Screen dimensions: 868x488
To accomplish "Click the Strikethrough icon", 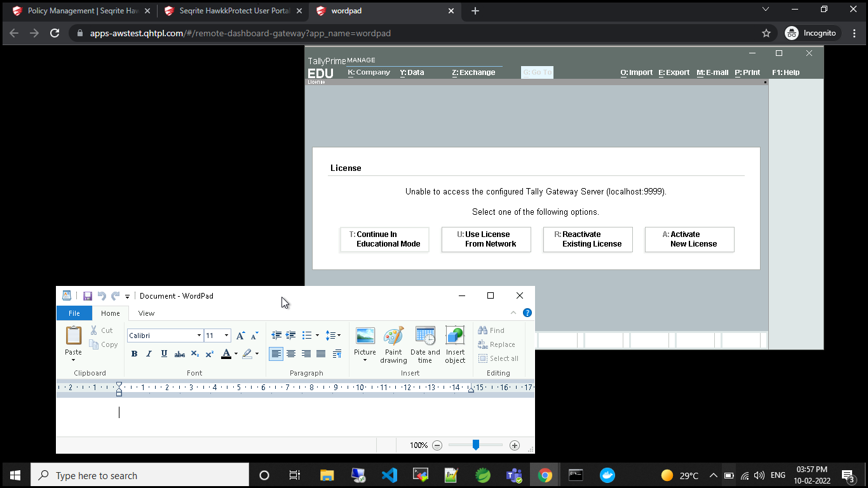I will [179, 354].
